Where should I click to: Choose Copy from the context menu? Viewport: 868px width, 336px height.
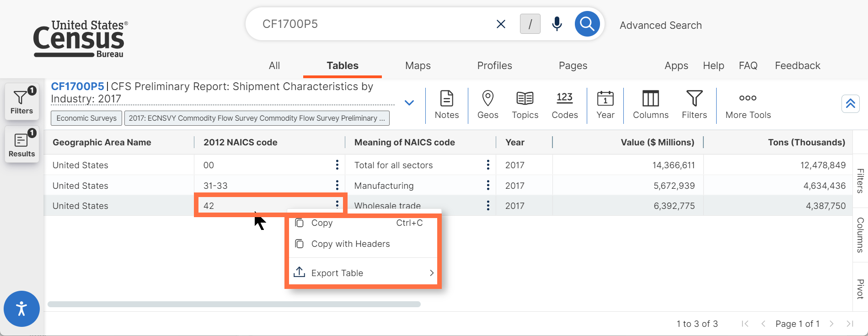pos(364,223)
